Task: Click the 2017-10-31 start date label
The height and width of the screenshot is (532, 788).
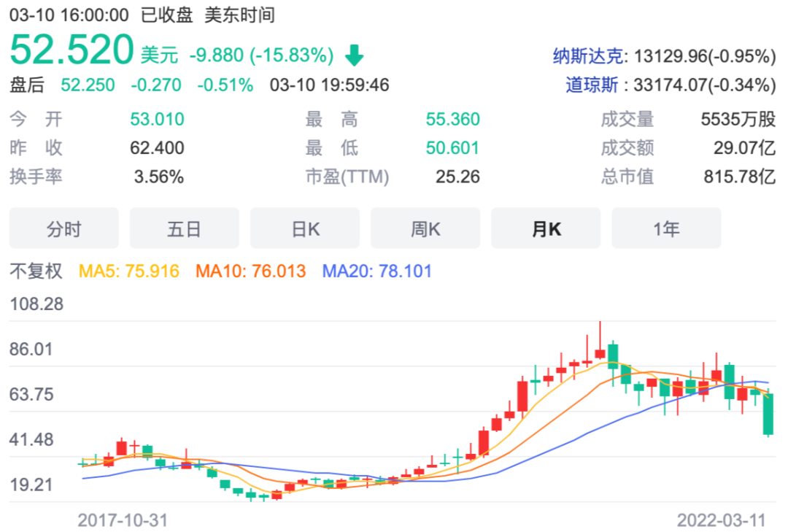Action: 123,520
